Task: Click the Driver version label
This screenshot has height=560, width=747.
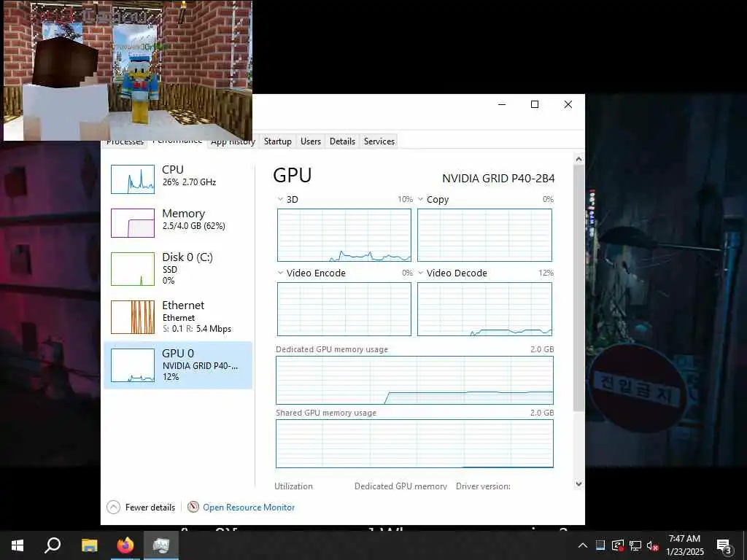Action: (483, 486)
